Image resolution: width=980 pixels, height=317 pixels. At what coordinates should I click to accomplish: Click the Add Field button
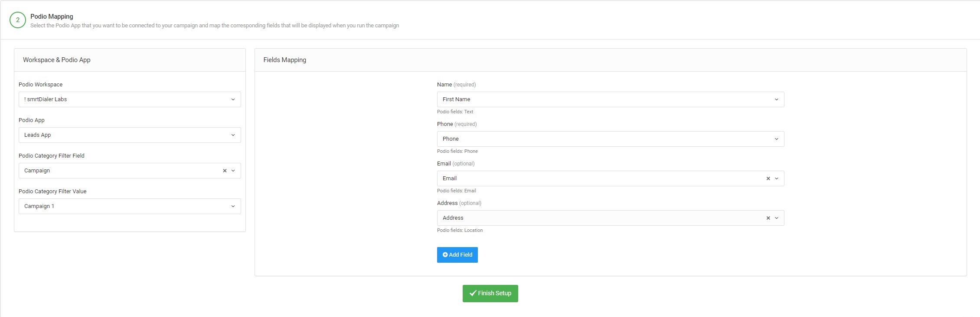click(x=457, y=255)
